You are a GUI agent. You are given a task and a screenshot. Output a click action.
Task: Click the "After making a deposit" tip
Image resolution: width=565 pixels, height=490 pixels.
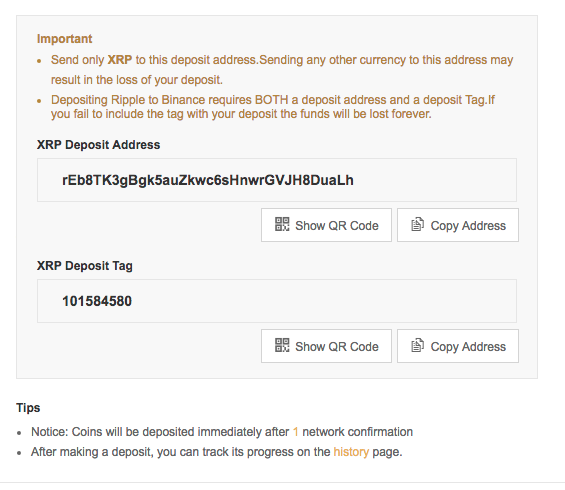click(217, 452)
